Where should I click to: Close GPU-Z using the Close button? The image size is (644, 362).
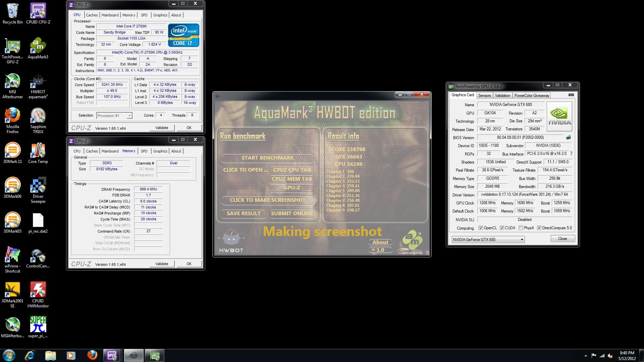tap(562, 239)
